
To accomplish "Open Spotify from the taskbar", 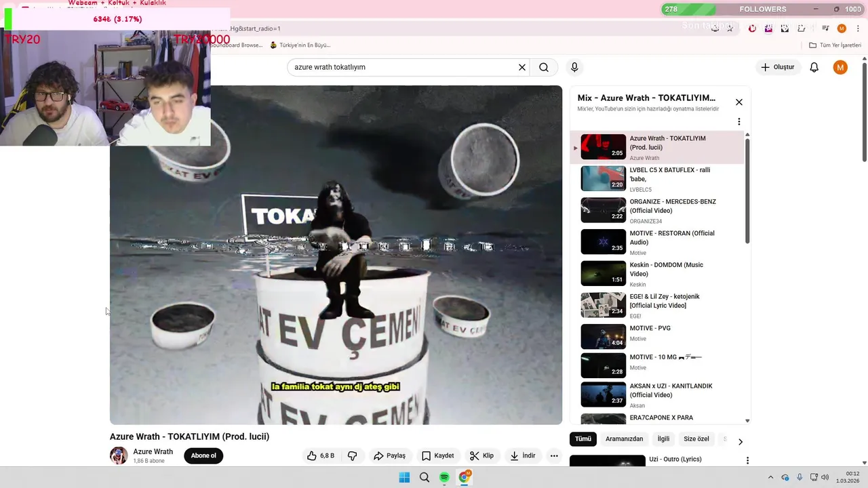I will pyautogui.click(x=444, y=478).
